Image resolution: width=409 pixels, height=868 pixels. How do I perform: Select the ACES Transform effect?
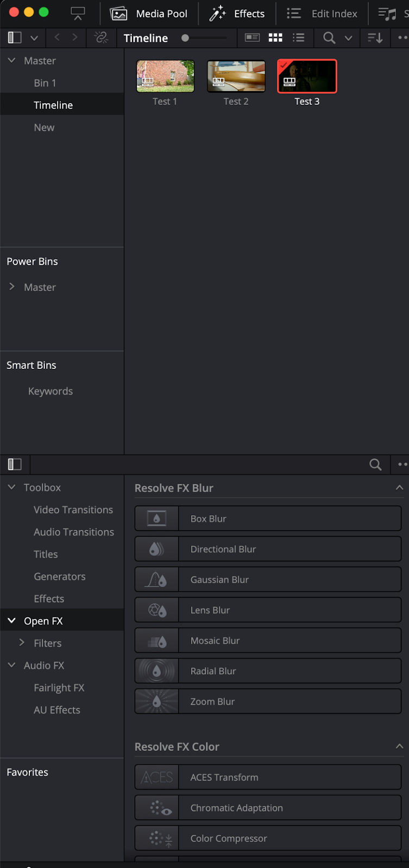pyautogui.click(x=268, y=777)
